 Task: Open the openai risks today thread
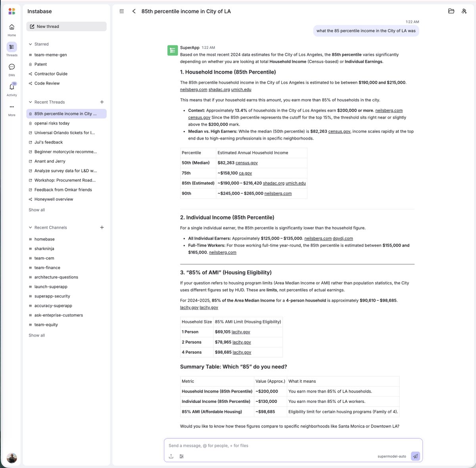pyautogui.click(x=67, y=123)
